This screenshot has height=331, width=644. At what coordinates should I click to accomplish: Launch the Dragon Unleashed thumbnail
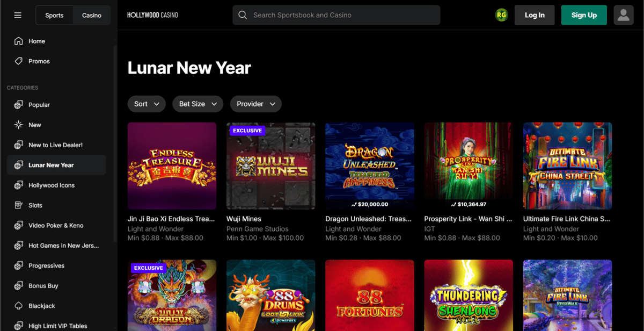click(370, 166)
